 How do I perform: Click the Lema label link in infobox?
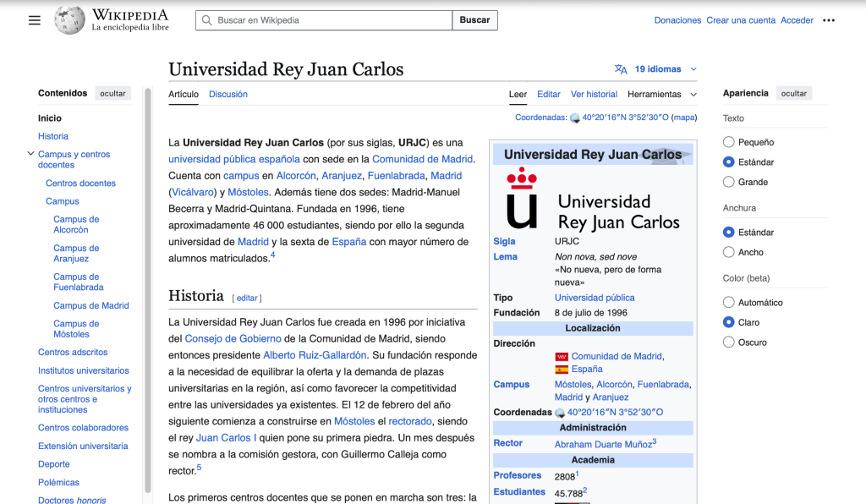(x=506, y=257)
